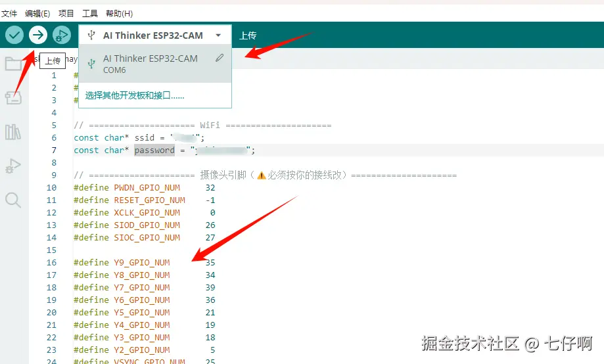
Task: Click line number 5 in the gutter
Action: point(54,125)
